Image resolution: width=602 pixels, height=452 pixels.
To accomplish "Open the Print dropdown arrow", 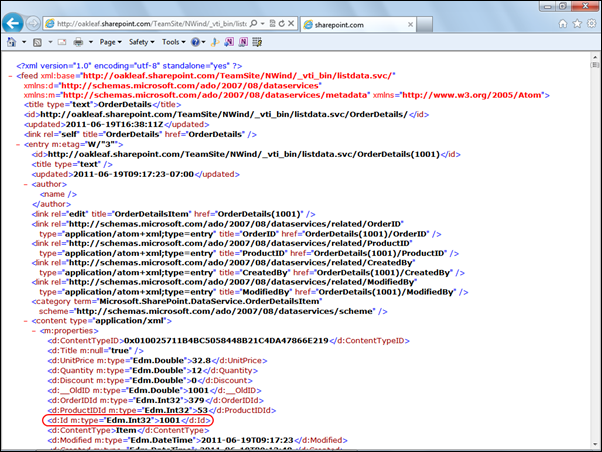I will [x=91, y=42].
